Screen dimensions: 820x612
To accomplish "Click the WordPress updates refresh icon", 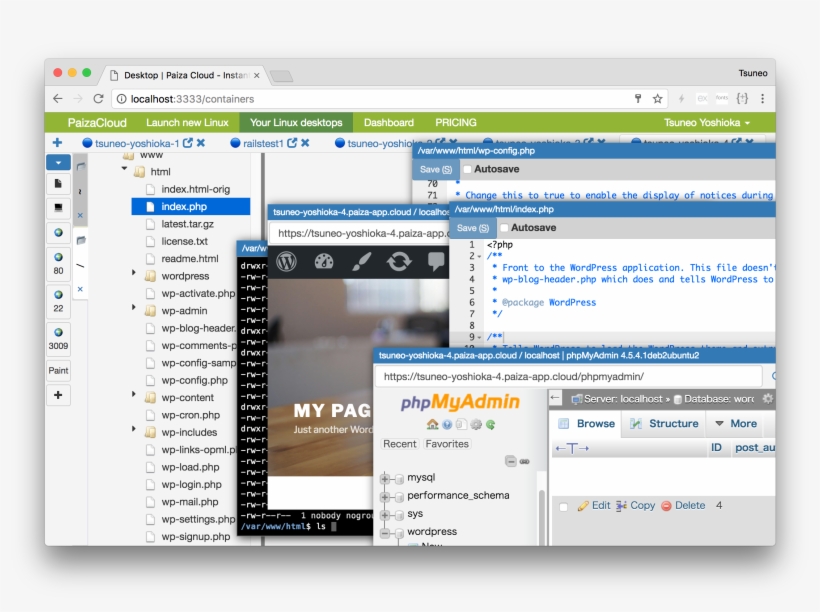I will [399, 262].
